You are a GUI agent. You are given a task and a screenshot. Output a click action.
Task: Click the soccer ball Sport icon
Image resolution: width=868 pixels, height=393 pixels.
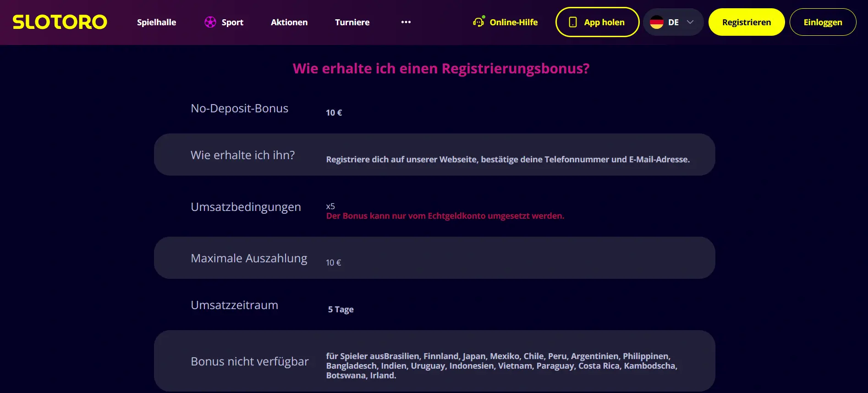pyautogui.click(x=210, y=22)
